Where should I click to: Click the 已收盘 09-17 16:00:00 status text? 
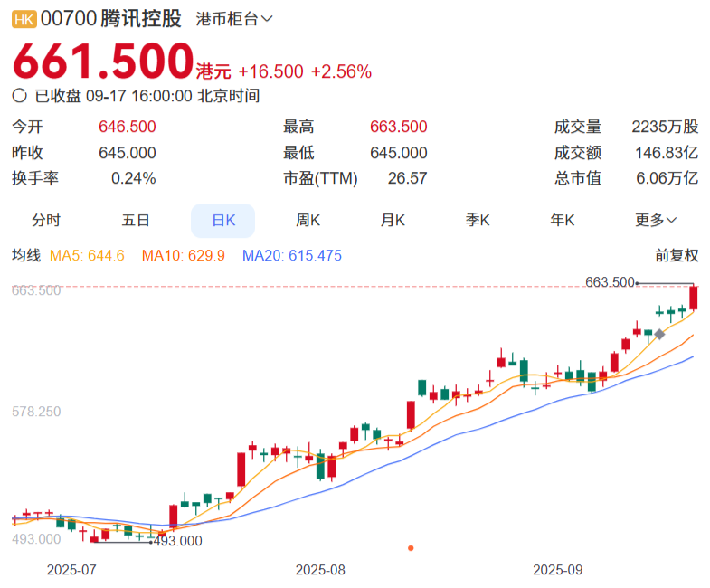[147, 96]
